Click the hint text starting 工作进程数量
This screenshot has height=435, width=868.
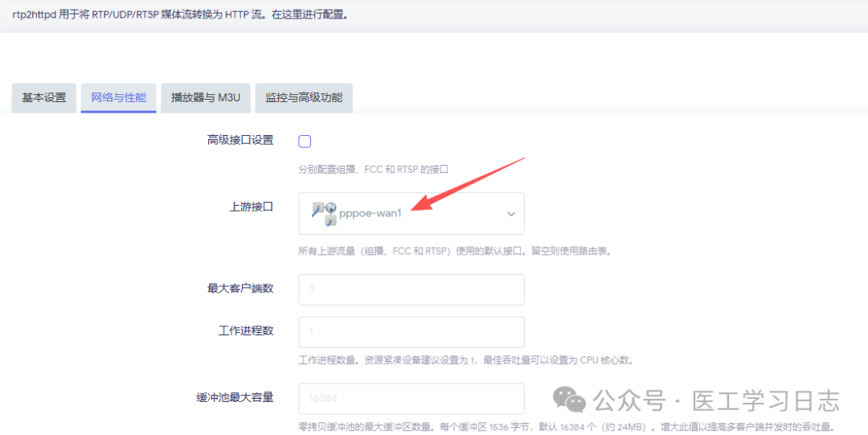coord(465,360)
